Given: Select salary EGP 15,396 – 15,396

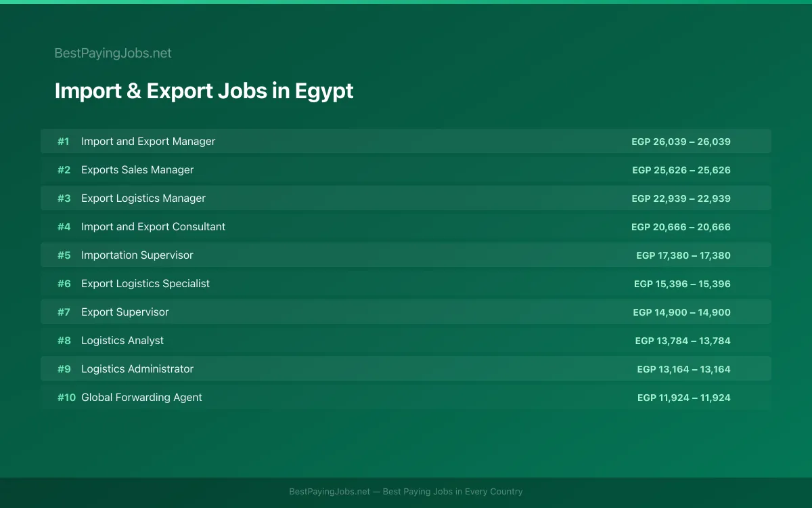Looking at the screenshot, I should [682, 284].
